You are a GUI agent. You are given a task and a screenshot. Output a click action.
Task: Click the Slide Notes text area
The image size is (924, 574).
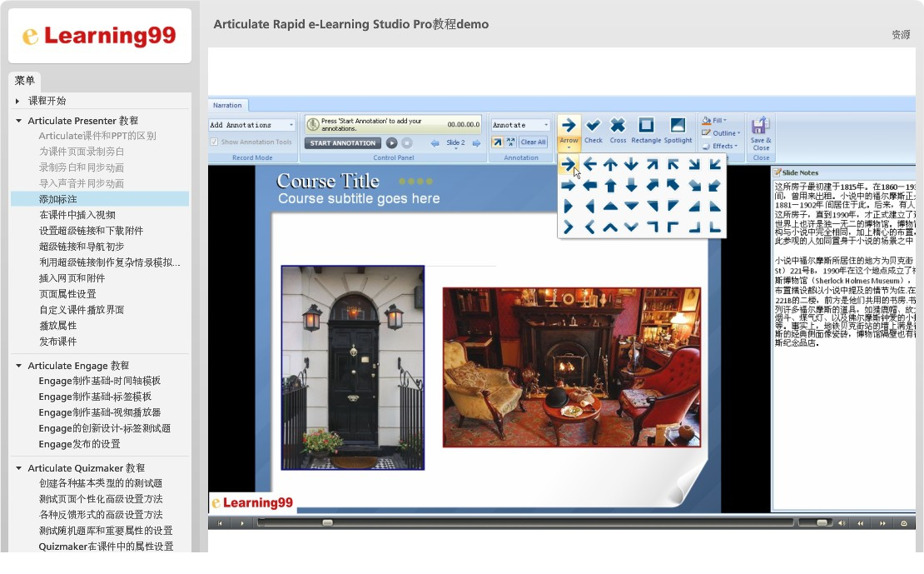(844, 344)
